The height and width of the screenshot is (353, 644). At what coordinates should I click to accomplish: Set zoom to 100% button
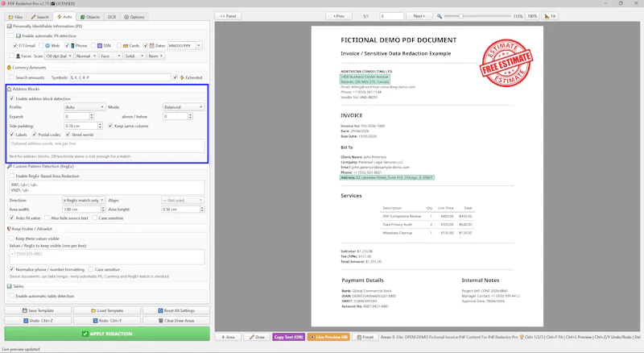(532, 16)
